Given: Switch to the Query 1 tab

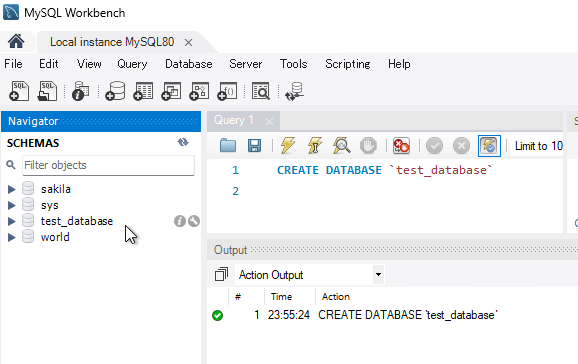Looking at the screenshot, I should point(234,120).
